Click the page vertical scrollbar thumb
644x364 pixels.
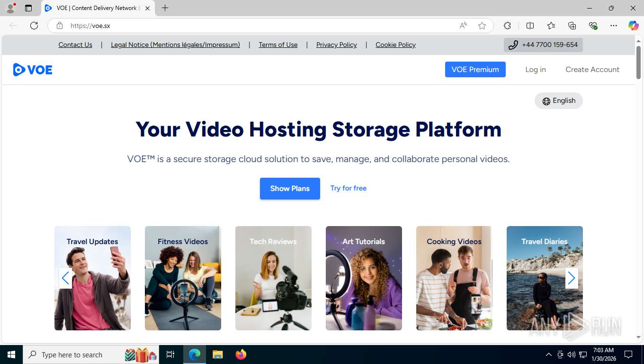click(638, 62)
